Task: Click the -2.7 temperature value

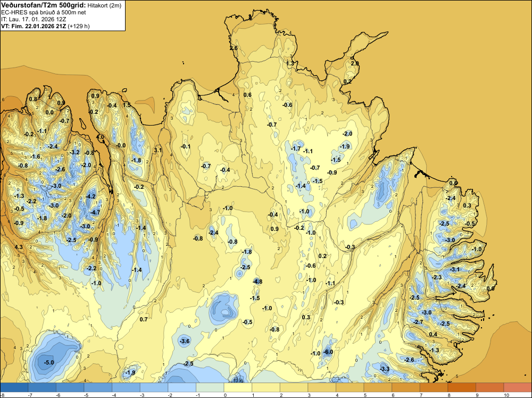Action: click(418, 322)
